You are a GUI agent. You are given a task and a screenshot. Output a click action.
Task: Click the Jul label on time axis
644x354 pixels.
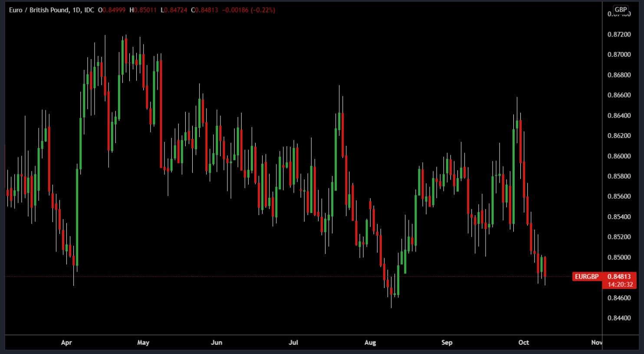(x=293, y=342)
